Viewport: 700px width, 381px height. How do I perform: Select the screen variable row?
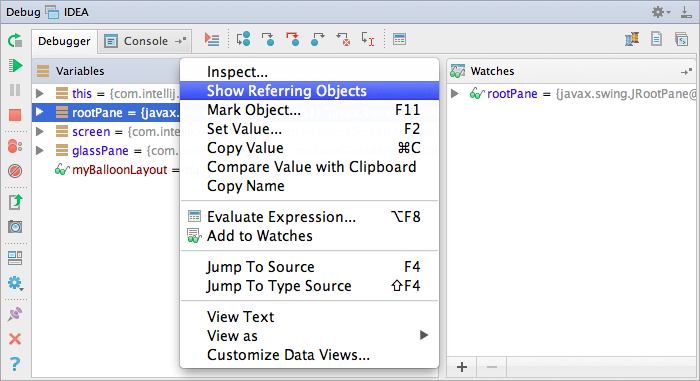(x=106, y=131)
